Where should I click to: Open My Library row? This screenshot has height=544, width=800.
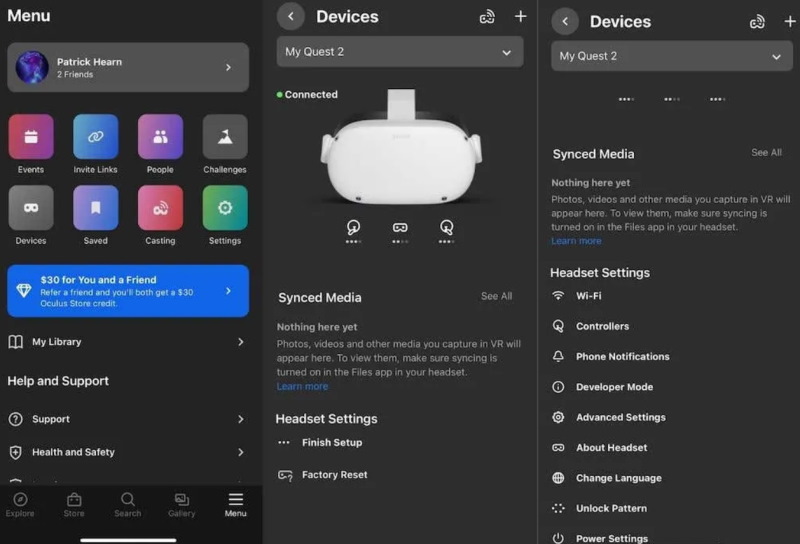pos(127,342)
